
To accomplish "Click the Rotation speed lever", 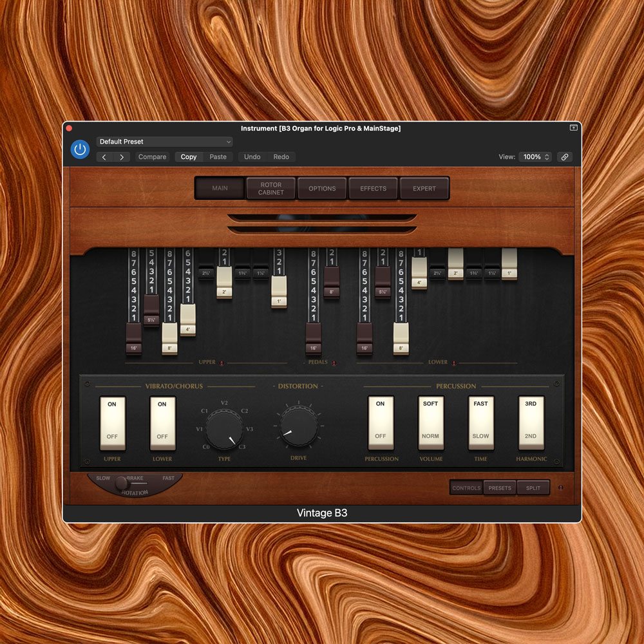I will [x=122, y=483].
